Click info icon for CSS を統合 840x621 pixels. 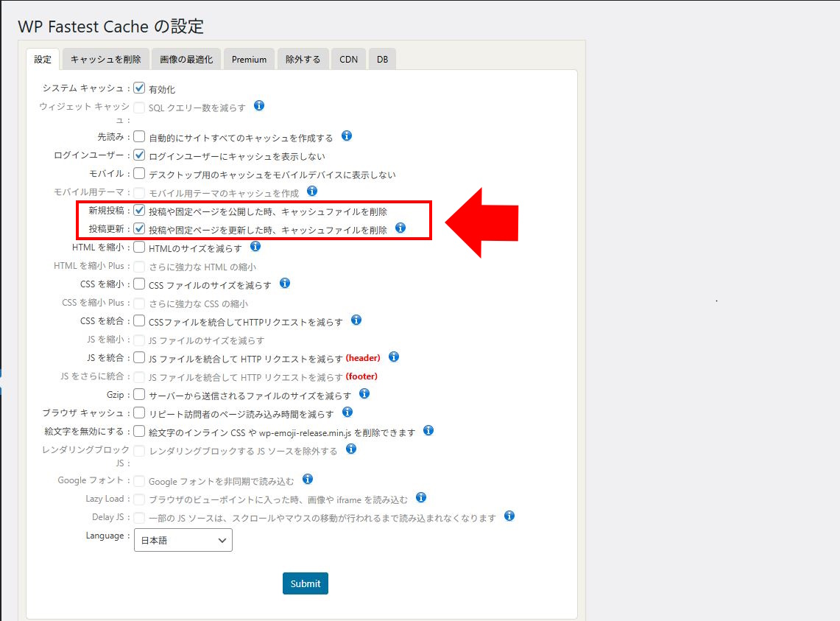coord(356,320)
